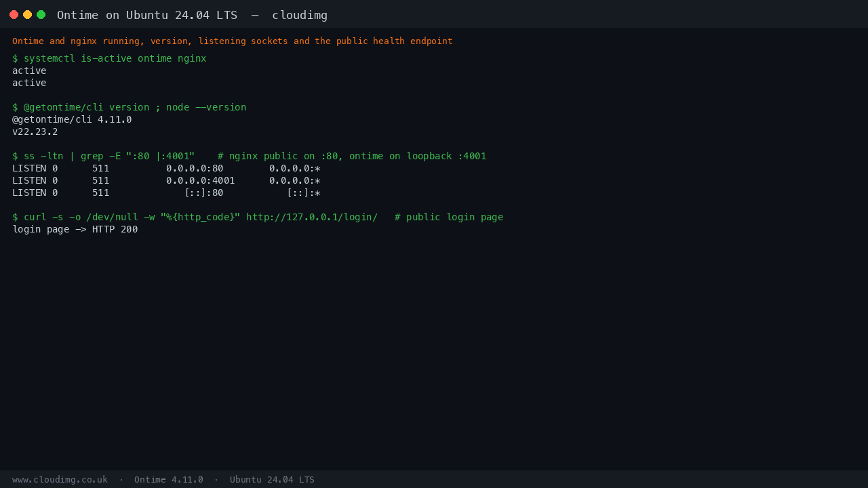Image resolution: width=868 pixels, height=488 pixels.
Task: Click the red close window dot
Action: point(14,14)
